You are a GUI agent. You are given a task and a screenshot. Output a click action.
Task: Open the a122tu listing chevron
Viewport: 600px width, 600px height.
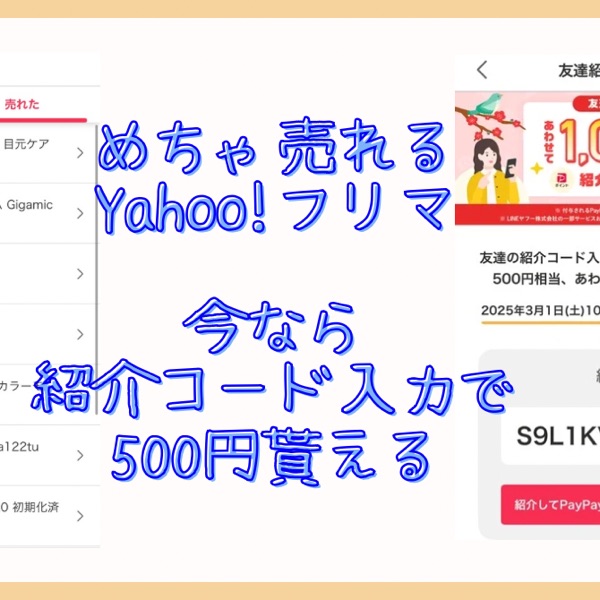point(80,455)
